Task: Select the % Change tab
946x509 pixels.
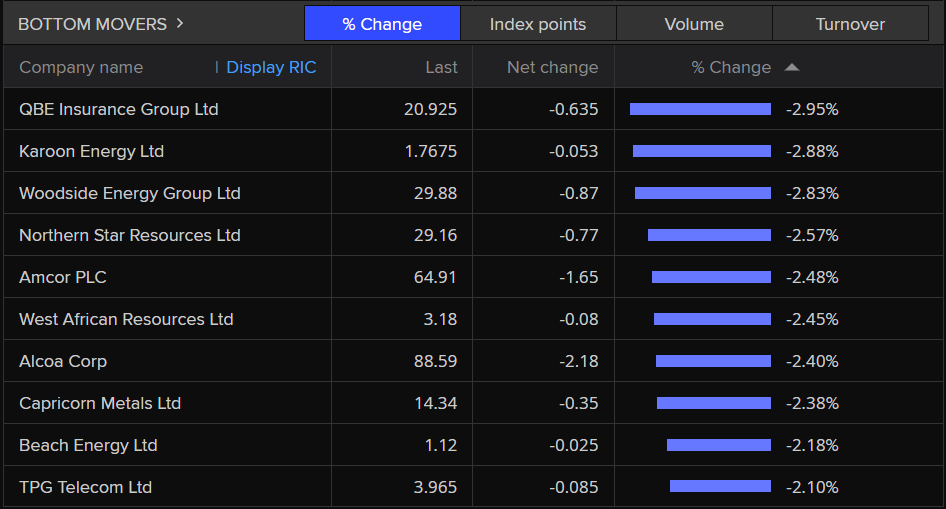Action: (382, 24)
